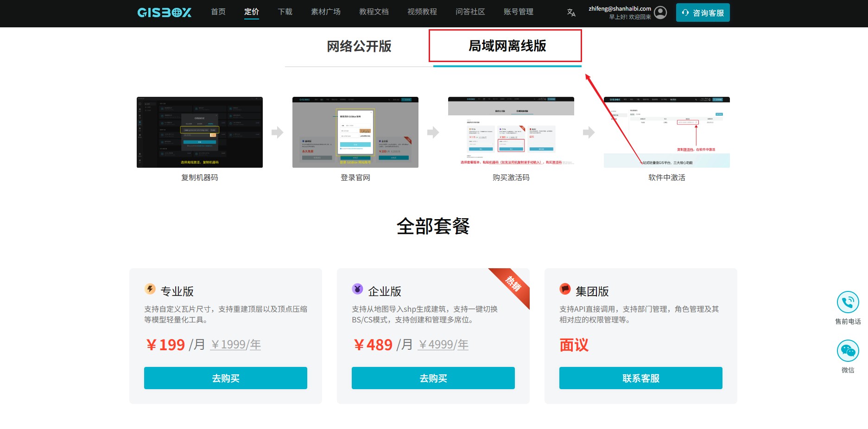
Task: Click the GISBOX logo
Action: pos(165,13)
